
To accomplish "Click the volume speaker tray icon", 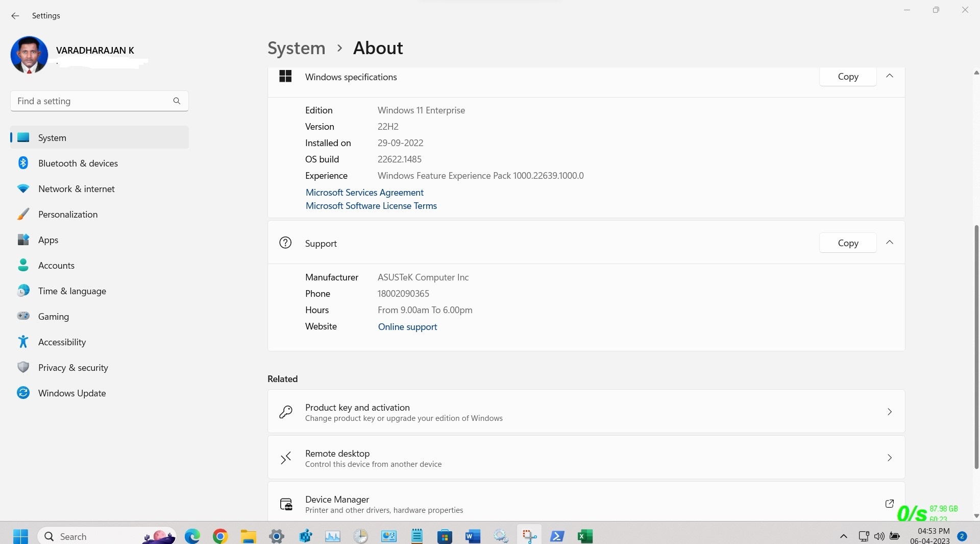I will pyautogui.click(x=879, y=536).
